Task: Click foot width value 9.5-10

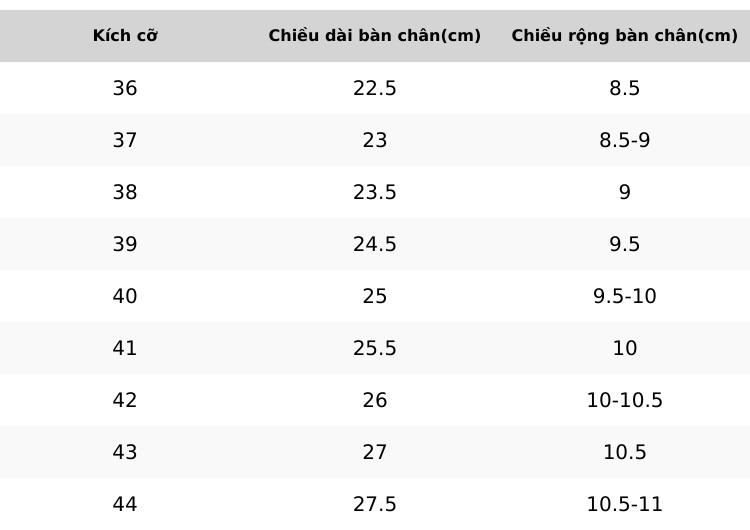Action: [625, 296]
